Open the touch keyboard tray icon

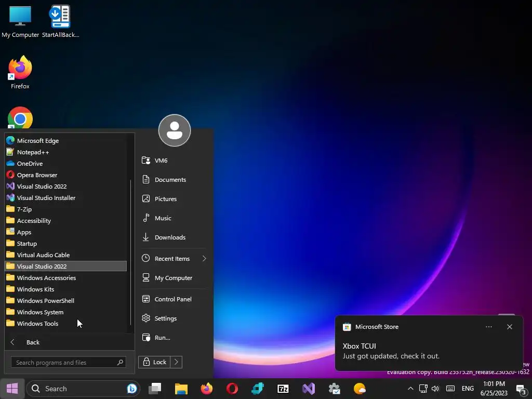pos(450,389)
